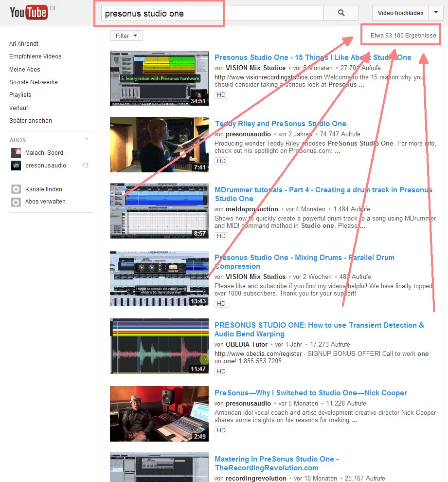Screen dimensions: 448x482
Task: Click the subscription count 13 beside presonusaudio
Action: tap(85, 166)
